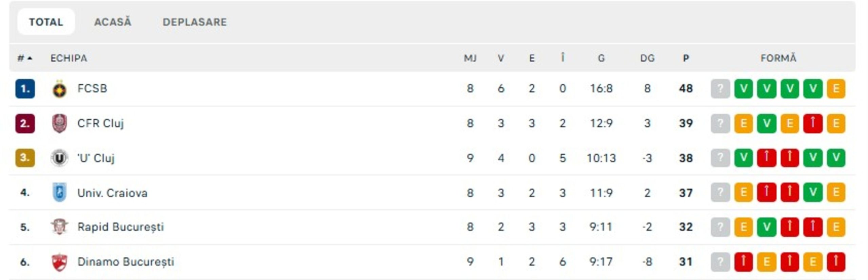Click the DG goal difference header
The width and height of the screenshot is (868, 280).
(647, 58)
